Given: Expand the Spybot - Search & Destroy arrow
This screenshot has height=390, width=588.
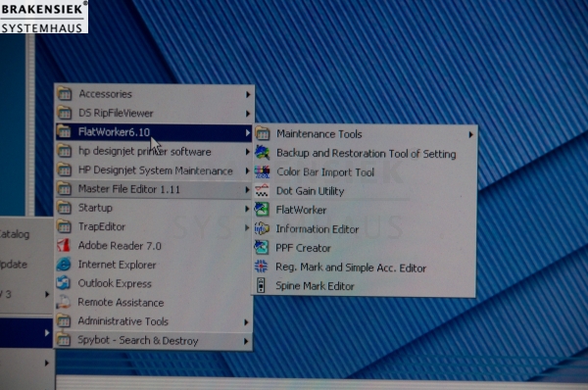Looking at the screenshot, I should click(x=246, y=341).
